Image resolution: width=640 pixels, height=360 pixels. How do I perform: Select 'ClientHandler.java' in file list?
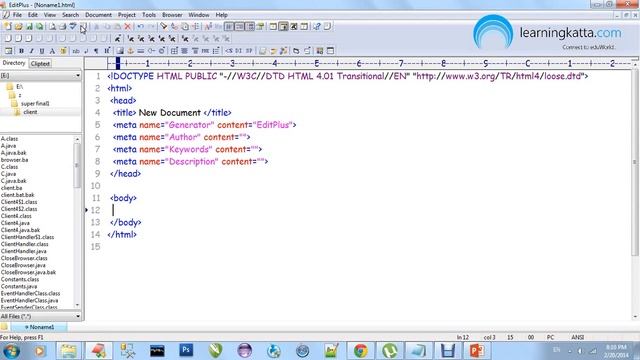click(x=24, y=251)
